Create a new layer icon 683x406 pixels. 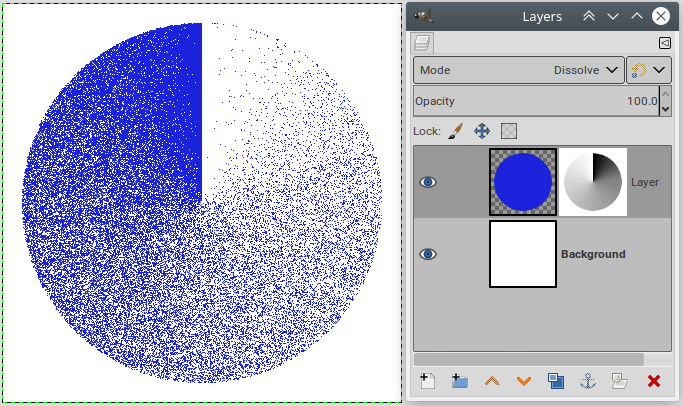pyautogui.click(x=427, y=381)
